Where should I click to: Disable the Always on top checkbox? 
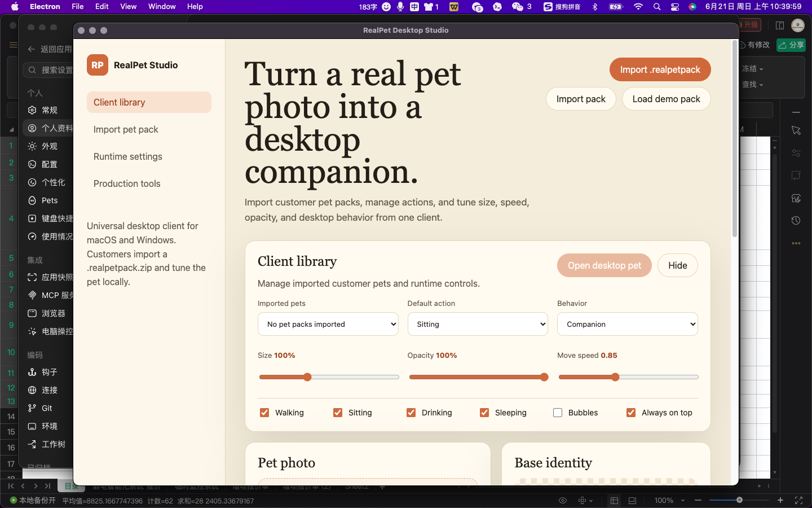pos(631,413)
